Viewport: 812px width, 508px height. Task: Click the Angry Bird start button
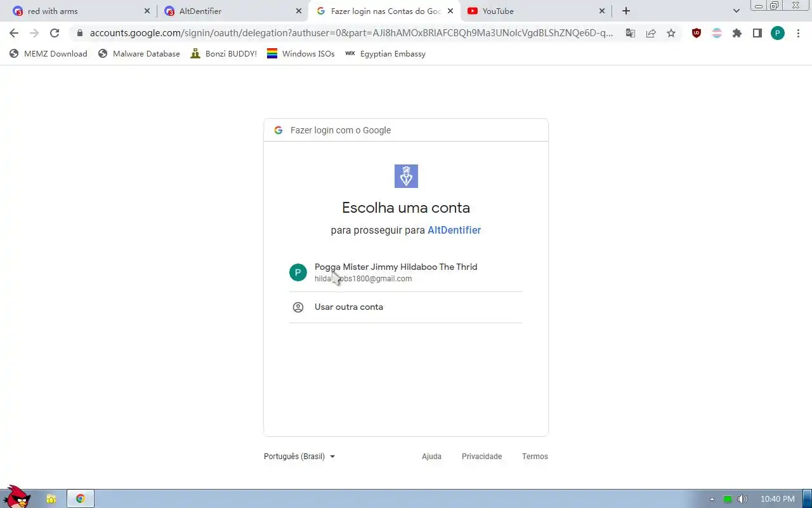point(16,497)
